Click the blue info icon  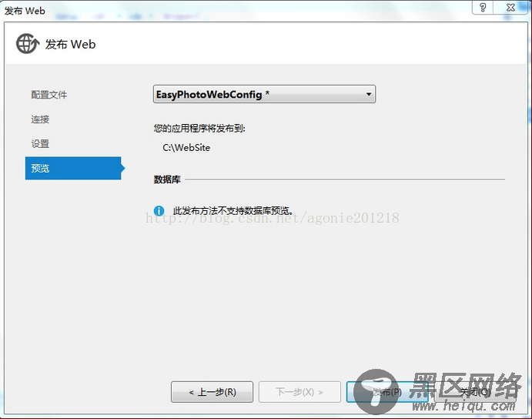(159, 211)
